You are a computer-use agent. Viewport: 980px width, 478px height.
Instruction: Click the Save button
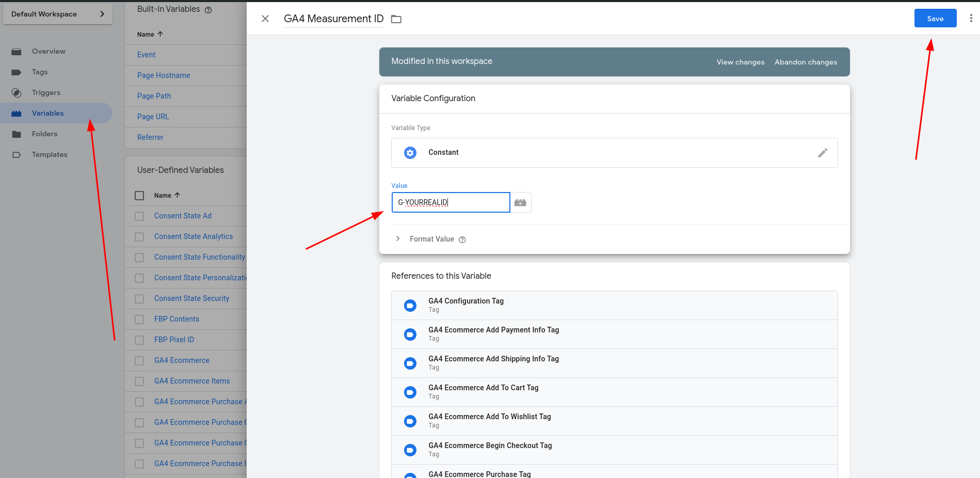pyautogui.click(x=935, y=18)
